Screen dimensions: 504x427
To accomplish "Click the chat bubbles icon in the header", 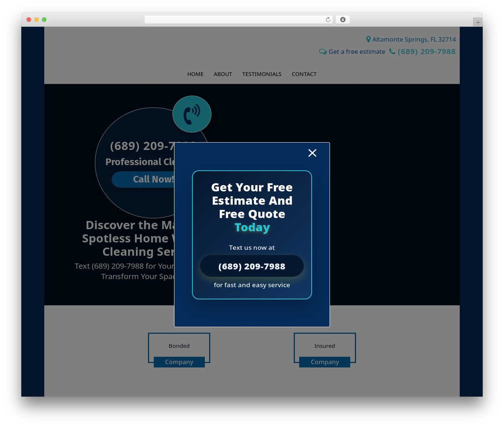I will tap(323, 52).
